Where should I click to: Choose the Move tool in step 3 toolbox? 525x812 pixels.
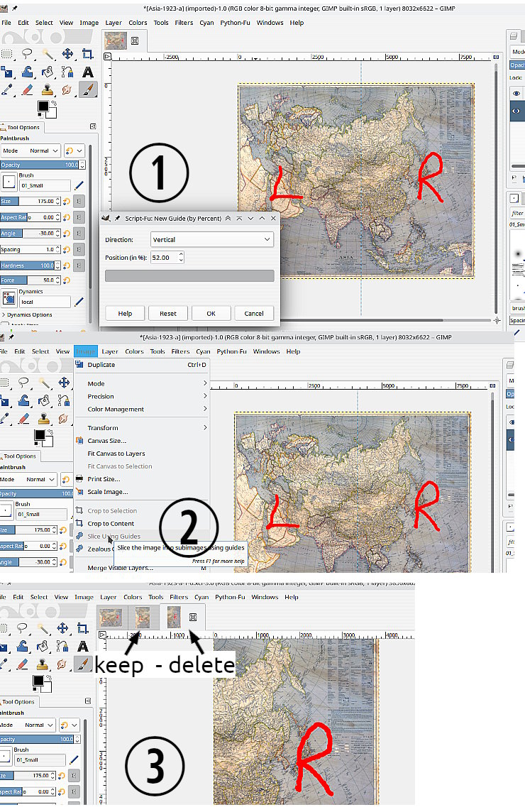pyautogui.click(x=63, y=627)
